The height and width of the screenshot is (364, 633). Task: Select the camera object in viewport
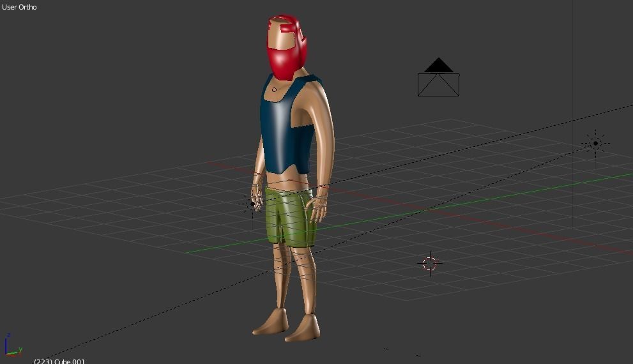(x=438, y=77)
